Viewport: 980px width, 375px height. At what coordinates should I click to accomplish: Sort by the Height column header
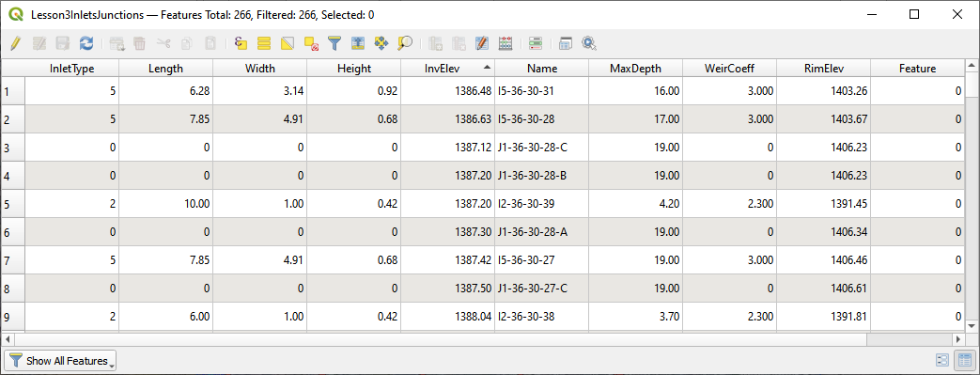coord(353,68)
